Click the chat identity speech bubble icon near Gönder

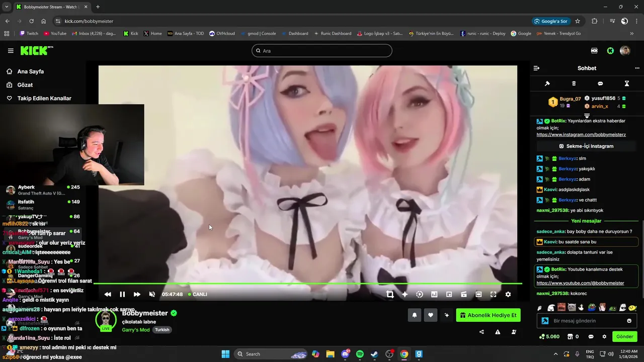[591, 336]
